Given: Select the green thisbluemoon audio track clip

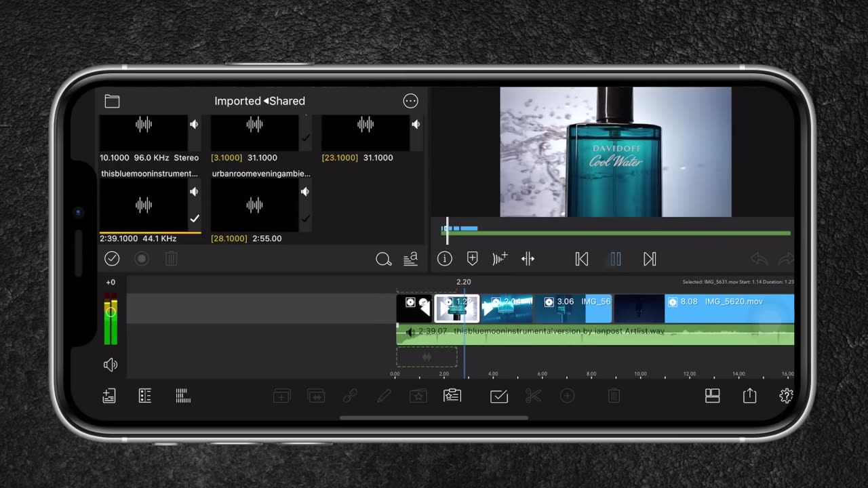Looking at the screenshot, I should 595,335.
